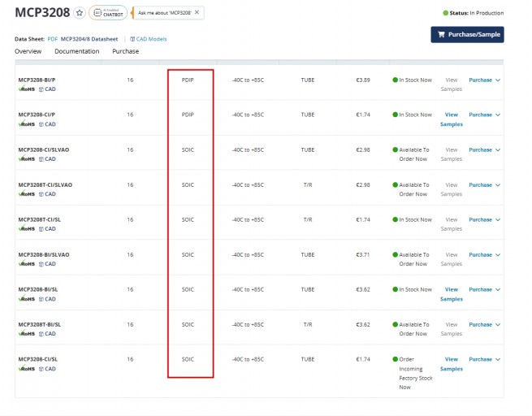The height and width of the screenshot is (416, 532).
Task: Close the 'Ask me about MCP3208' tooltip
Action: pos(197,12)
